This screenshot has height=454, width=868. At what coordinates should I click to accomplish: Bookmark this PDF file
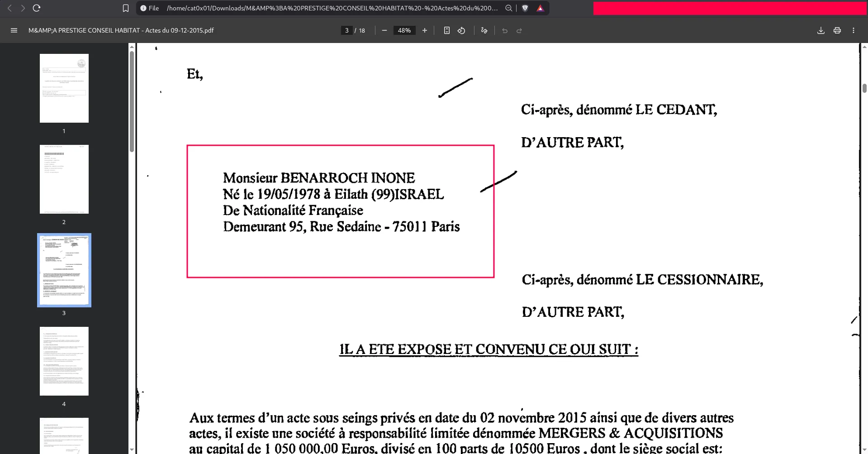125,8
